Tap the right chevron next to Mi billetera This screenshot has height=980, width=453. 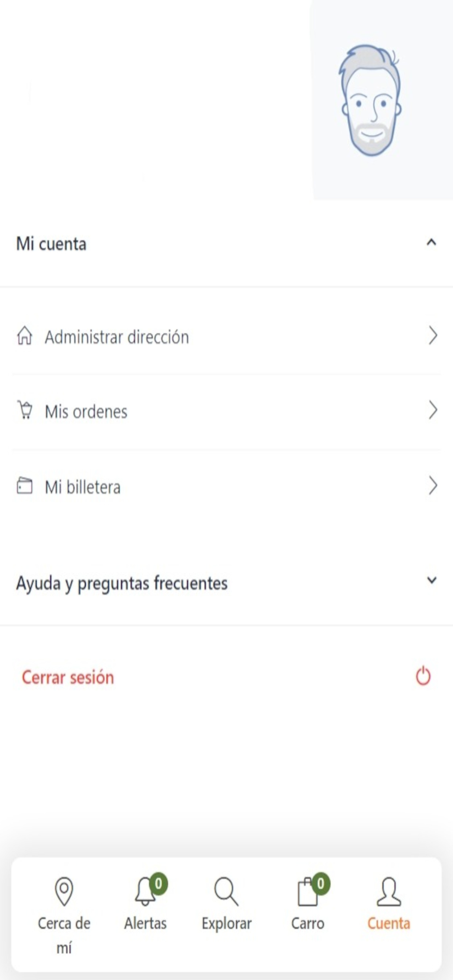point(432,486)
